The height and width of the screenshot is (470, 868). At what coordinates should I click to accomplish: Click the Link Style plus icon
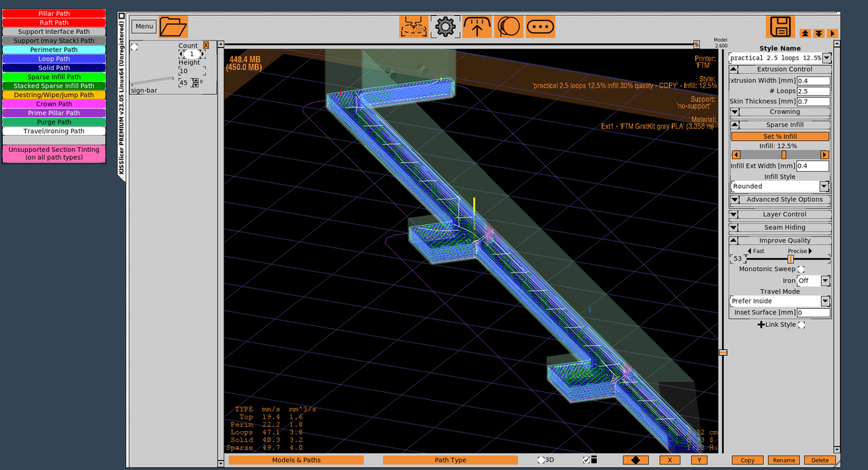[761, 324]
